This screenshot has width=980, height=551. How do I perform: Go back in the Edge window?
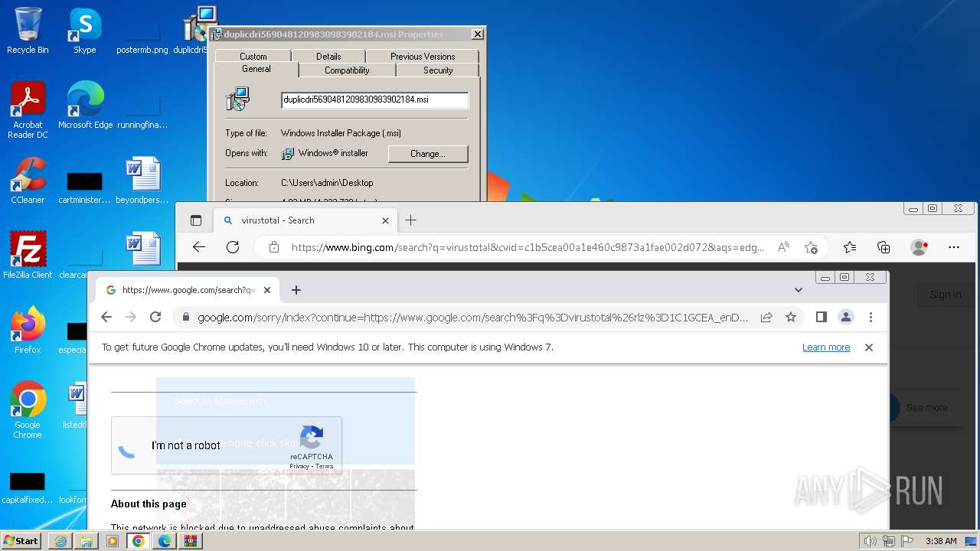(199, 247)
